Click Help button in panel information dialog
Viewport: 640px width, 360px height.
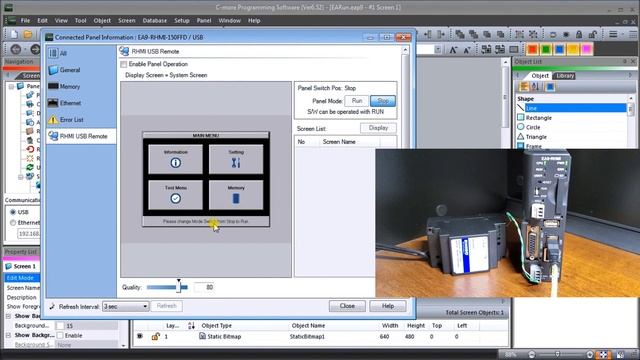388,306
